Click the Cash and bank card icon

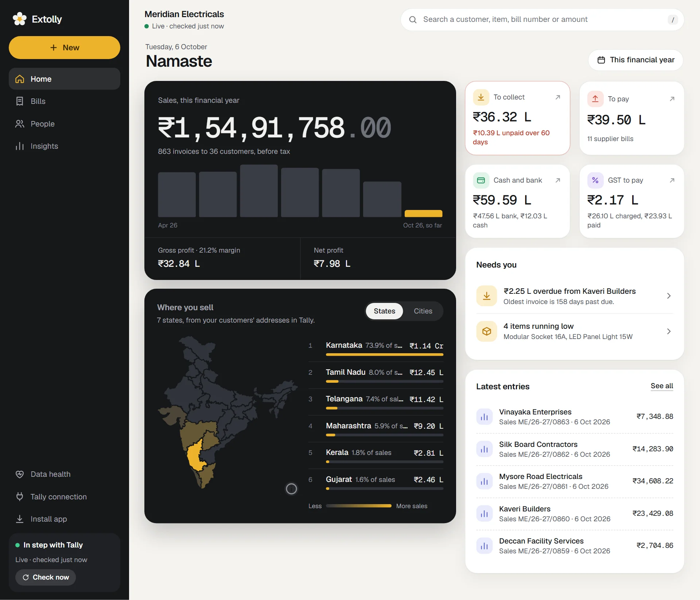coord(481,180)
